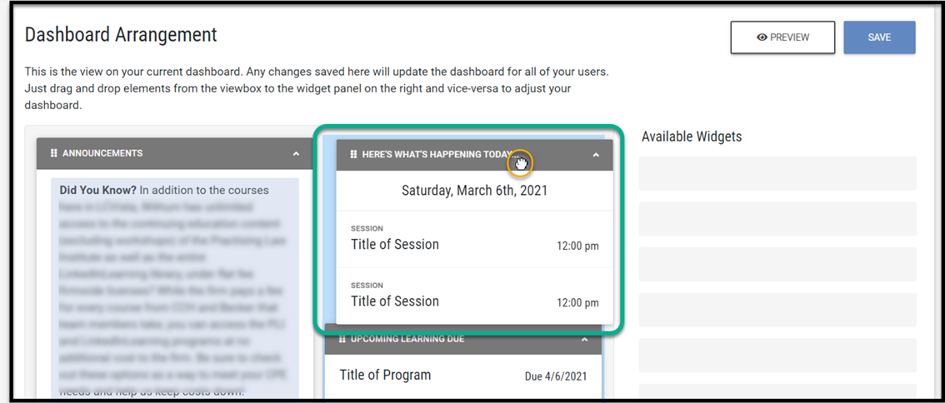Click the Saturday, March 6th, 2021 date header
The image size is (945, 403).
[474, 189]
